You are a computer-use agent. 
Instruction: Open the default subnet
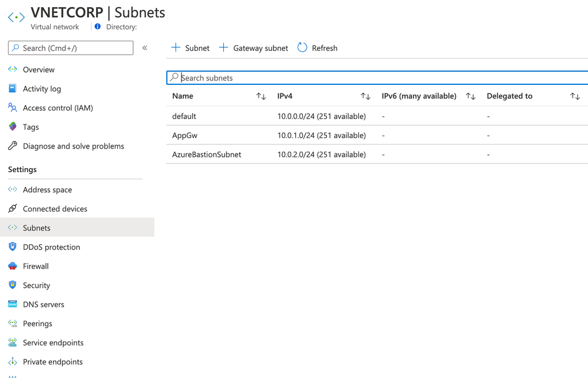pyautogui.click(x=184, y=116)
